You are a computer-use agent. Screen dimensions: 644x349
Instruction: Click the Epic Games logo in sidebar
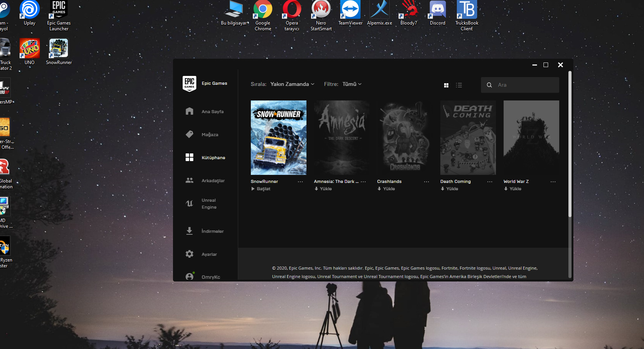[189, 83]
